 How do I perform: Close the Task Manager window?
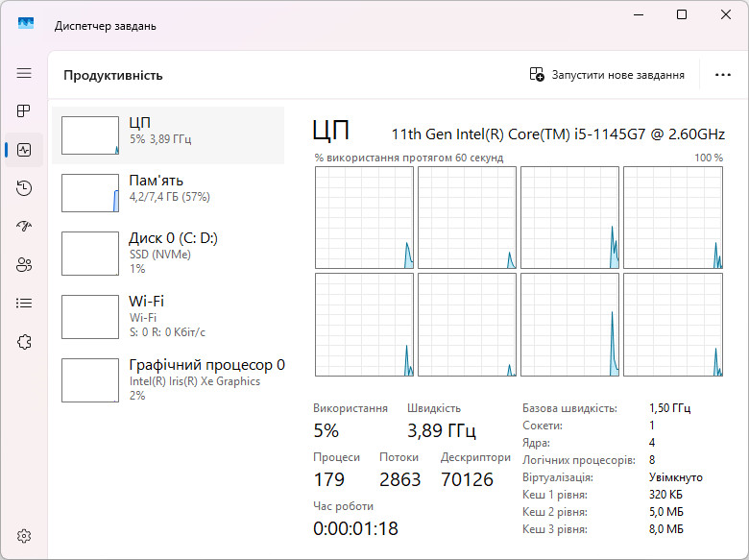pos(726,14)
